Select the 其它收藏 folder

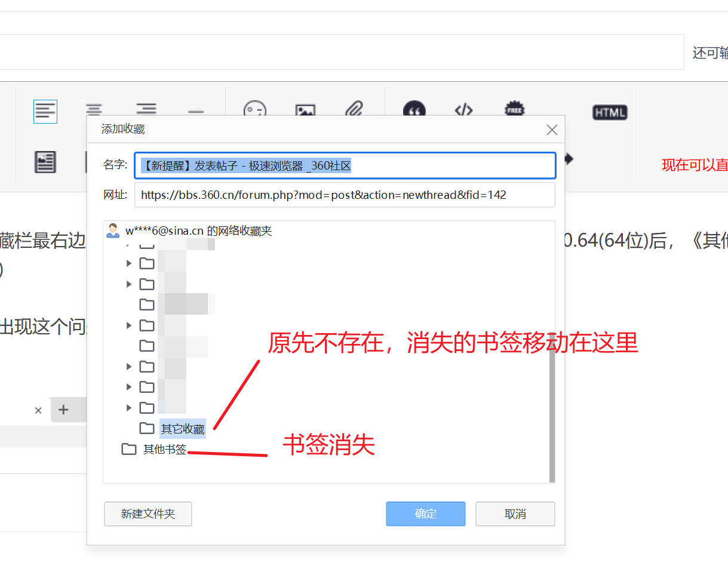(x=183, y=429)
